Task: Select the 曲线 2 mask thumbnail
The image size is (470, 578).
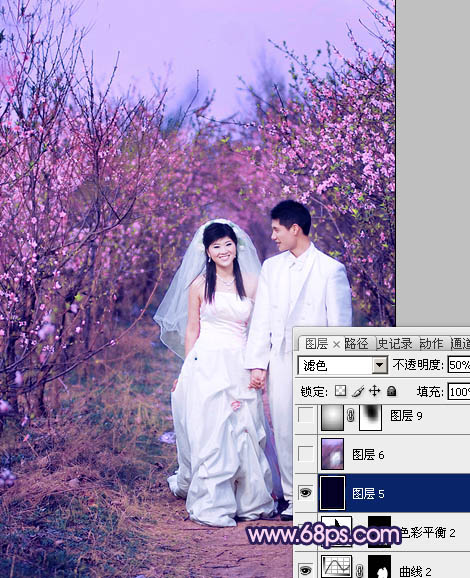Action: point(380,567)
